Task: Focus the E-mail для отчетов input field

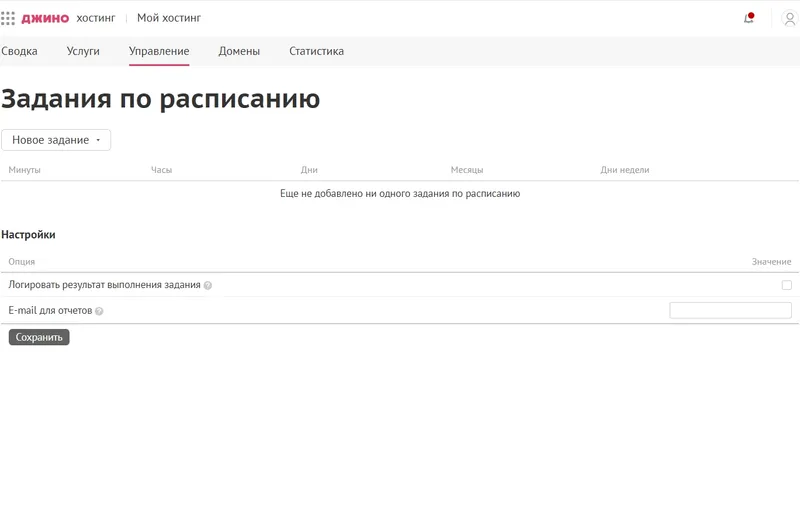Action: (730, 310)
